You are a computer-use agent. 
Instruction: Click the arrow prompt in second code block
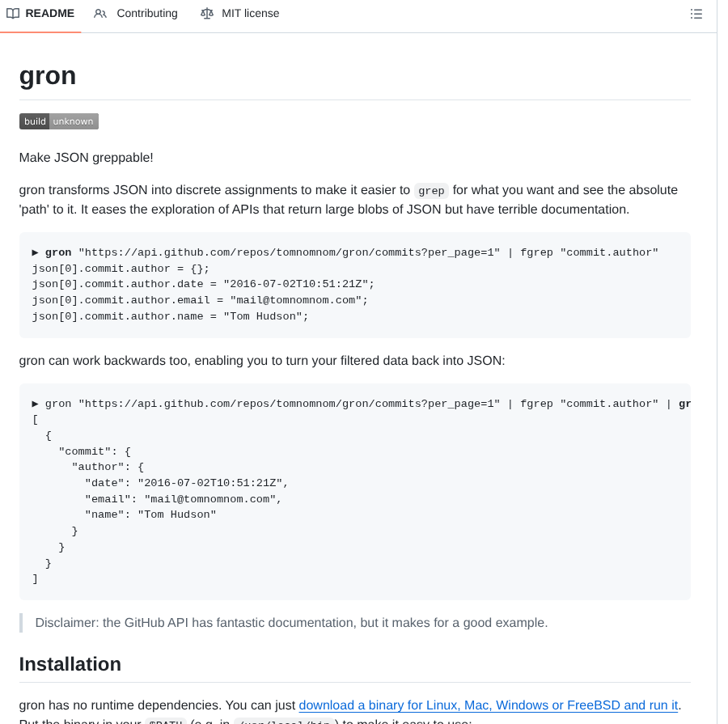36,404
